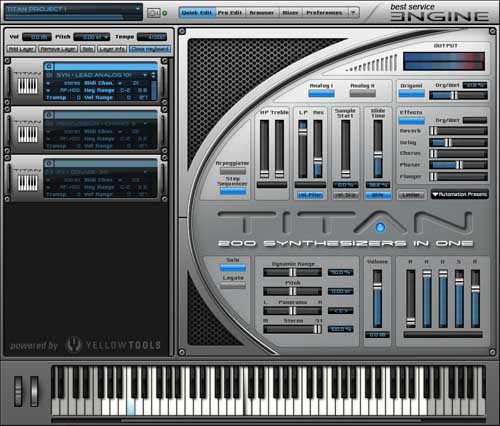Click the Close Keyboard button
The width and height of the screenshot is (500, 426).
point(150,49)
